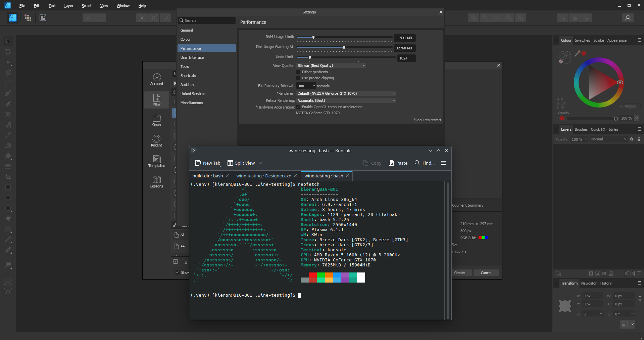This screenshot has width=644, height=340.
Task: Click the Cancel button in New Document dialog
Action: (x=486, y=273)
